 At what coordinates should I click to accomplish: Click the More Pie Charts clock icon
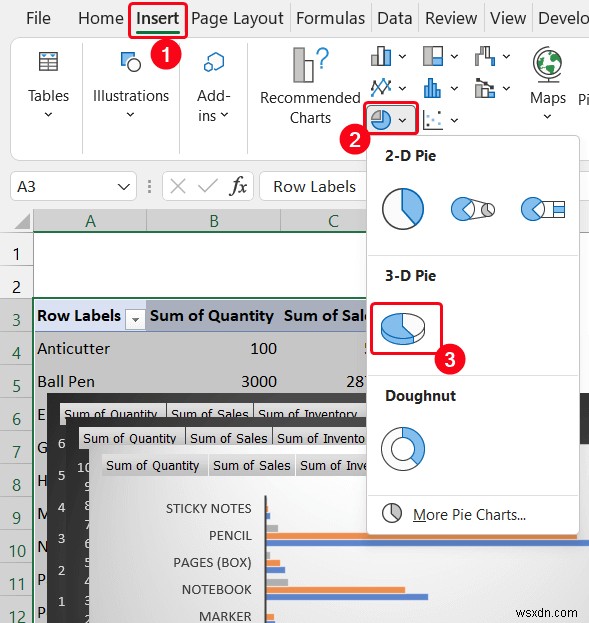(392, 513)
